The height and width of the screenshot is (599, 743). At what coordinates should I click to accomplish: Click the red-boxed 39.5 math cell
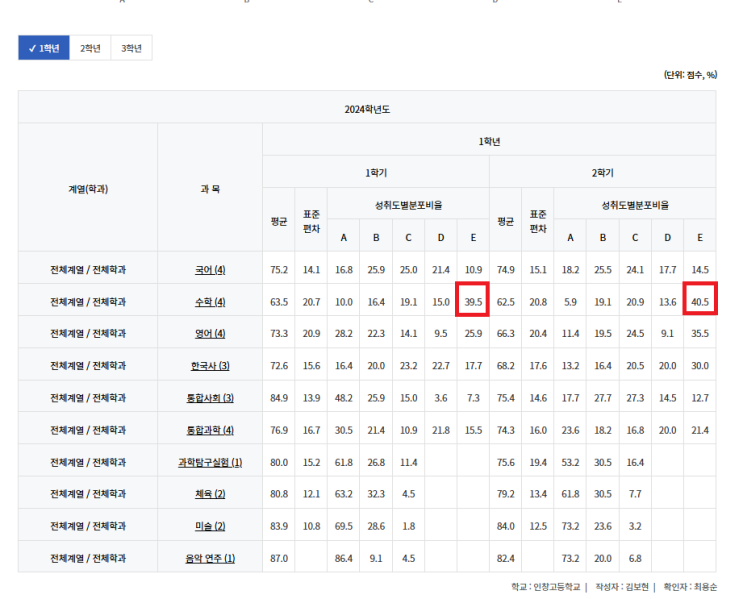pos(473,301)
